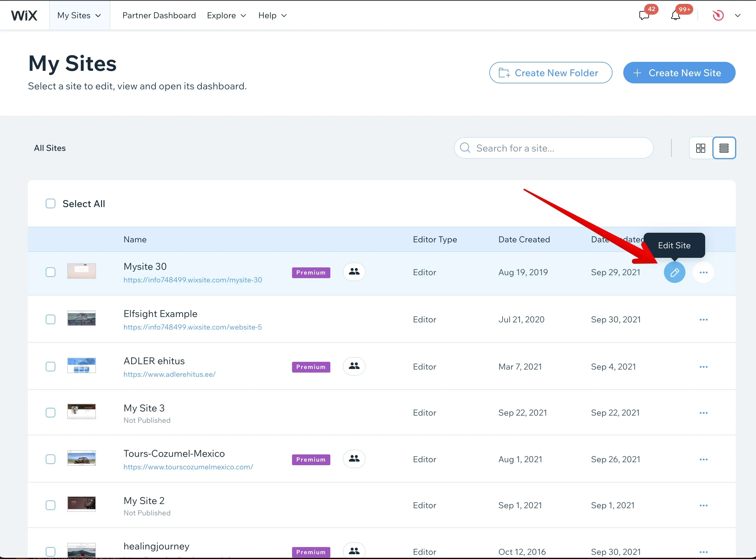The image size is (756, 559).
Task: Click the collaborators icon for ADLER ehitus
Action: point(354,366)
